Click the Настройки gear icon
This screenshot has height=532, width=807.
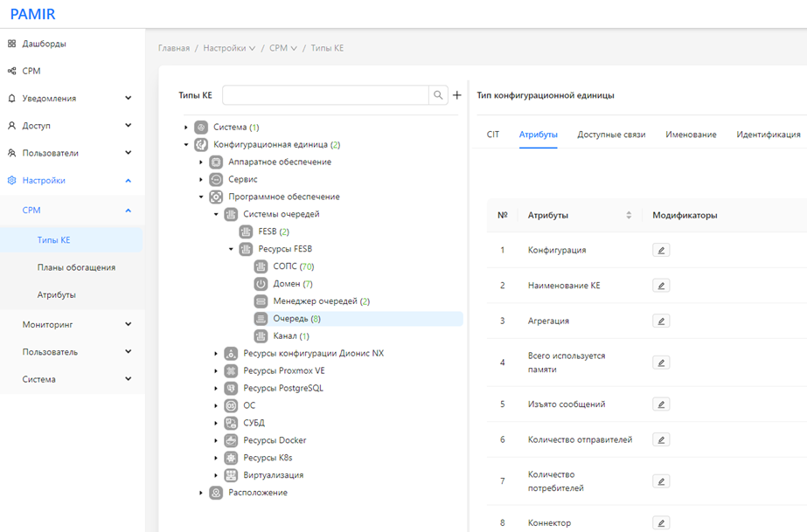(x=12, y=181)
